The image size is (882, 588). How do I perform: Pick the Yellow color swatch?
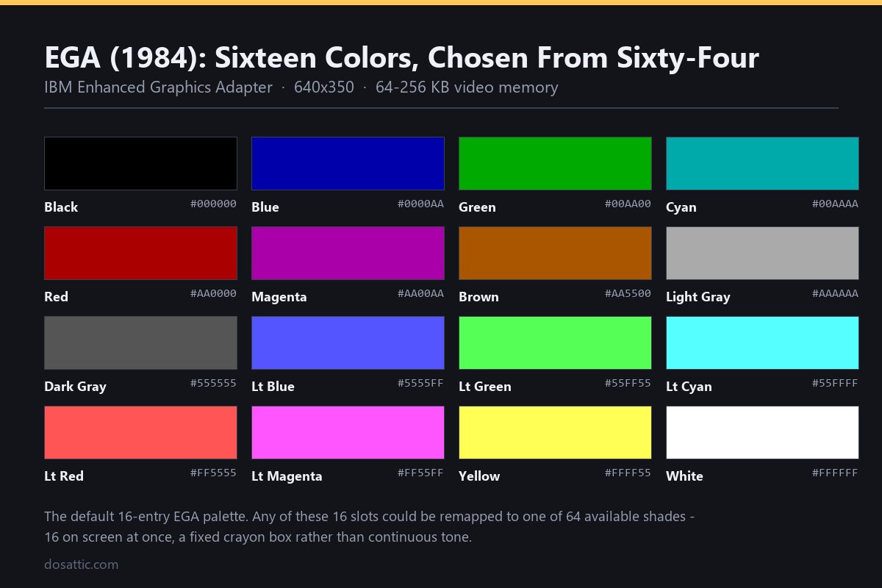(555, 432)
